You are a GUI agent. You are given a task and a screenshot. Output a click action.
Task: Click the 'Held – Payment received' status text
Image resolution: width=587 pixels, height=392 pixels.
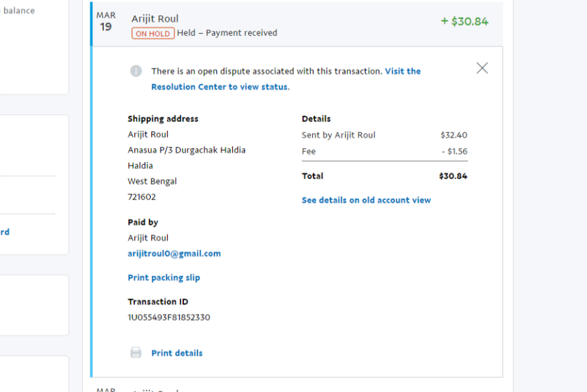pyautogui.click(x=227, y=33)
